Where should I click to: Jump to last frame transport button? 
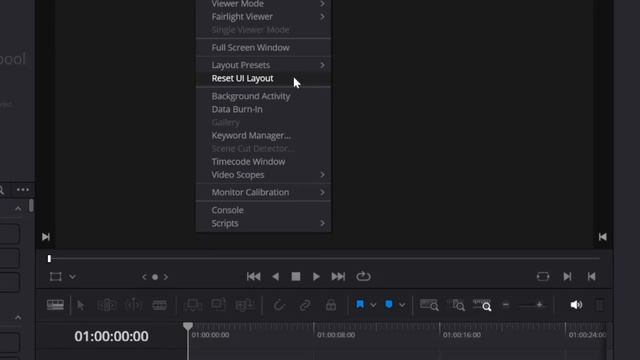pos(338,276)
